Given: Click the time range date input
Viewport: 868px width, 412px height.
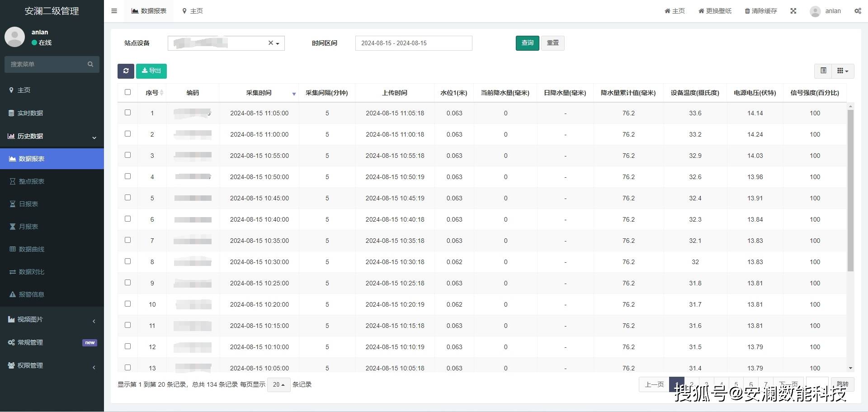Looking at the screenshot, I should click(414, 43).
